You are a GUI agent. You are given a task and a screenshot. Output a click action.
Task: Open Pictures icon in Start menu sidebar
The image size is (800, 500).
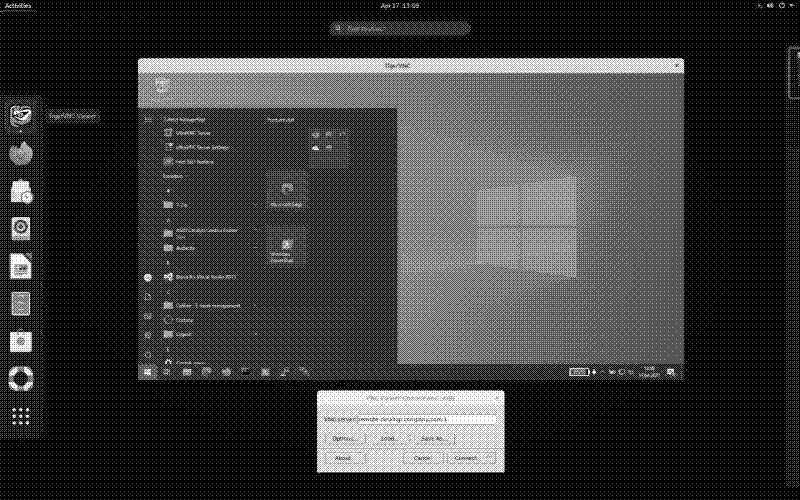coord(148,316)
